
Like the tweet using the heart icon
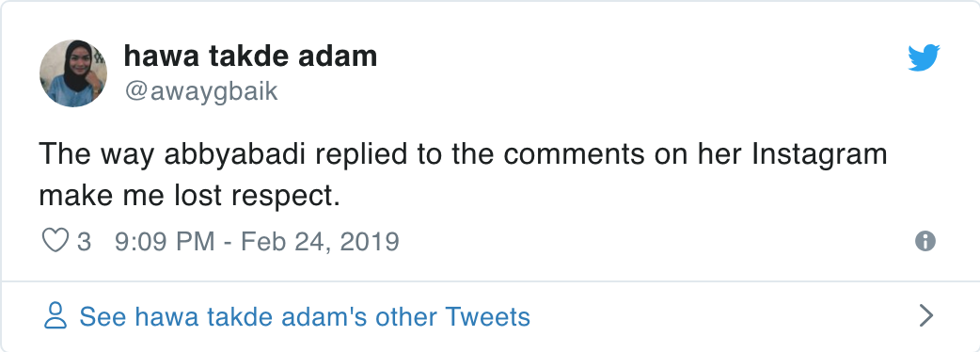55,241
